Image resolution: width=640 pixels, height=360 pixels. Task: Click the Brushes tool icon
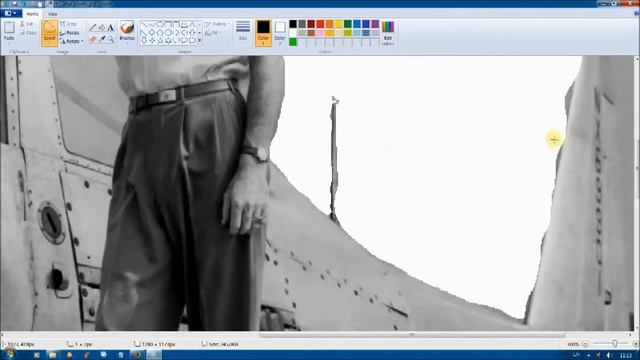tap(127, 28)
